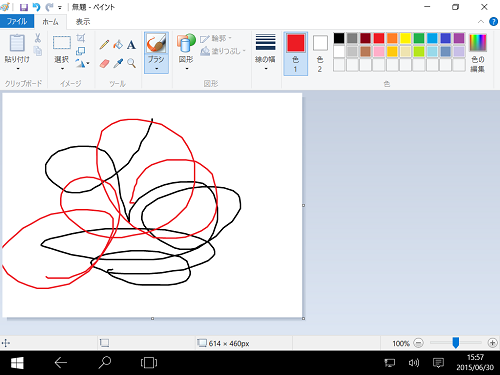The image size is (500, 375).
Task: Pick the dark red color swatch
Action: pyautogui.click(x=365, y=38)
